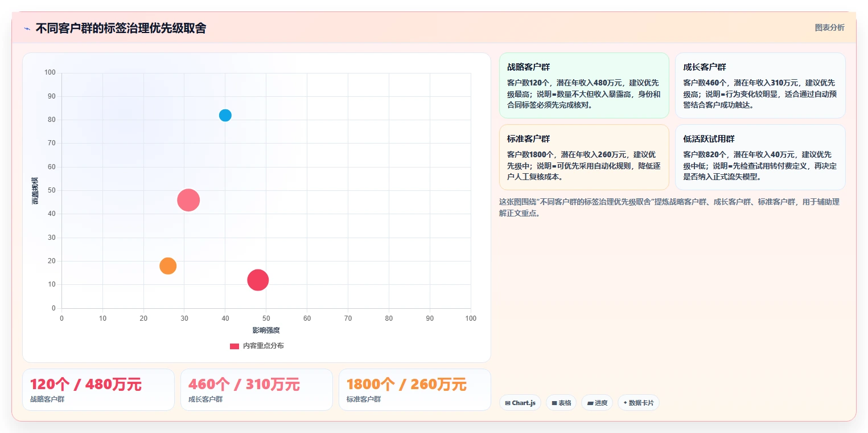The image size is (868, 433).
Task: Click the y-axis tick label 100
Action: (x=50, y=72)
